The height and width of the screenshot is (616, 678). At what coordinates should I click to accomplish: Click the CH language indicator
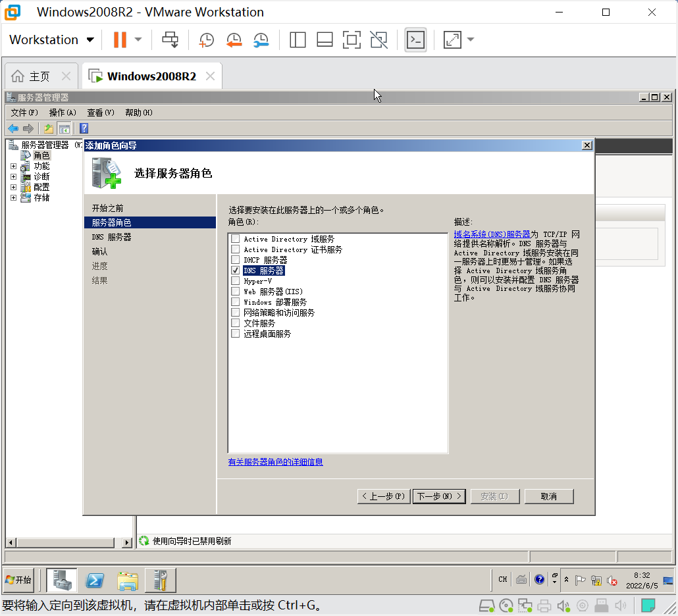[502, 580]
